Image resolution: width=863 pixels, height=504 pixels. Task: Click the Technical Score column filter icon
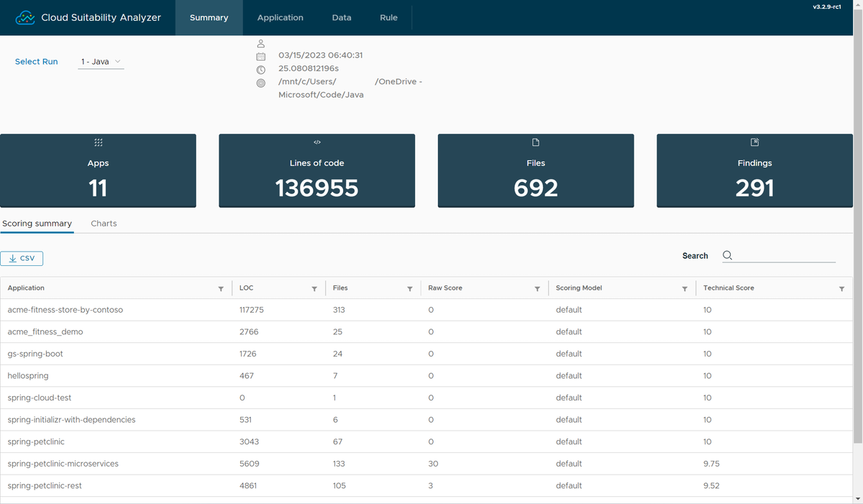(841, 288)
